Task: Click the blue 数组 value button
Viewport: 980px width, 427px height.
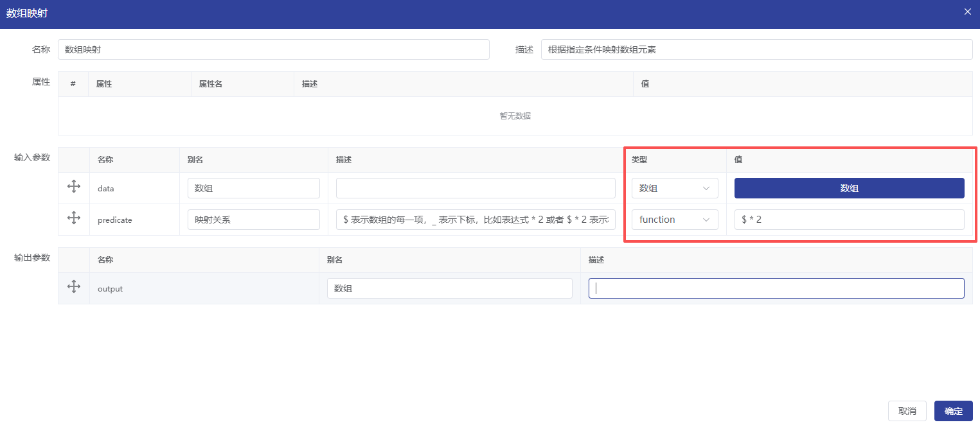Action: pyautogui.click(x=849, y=188)
